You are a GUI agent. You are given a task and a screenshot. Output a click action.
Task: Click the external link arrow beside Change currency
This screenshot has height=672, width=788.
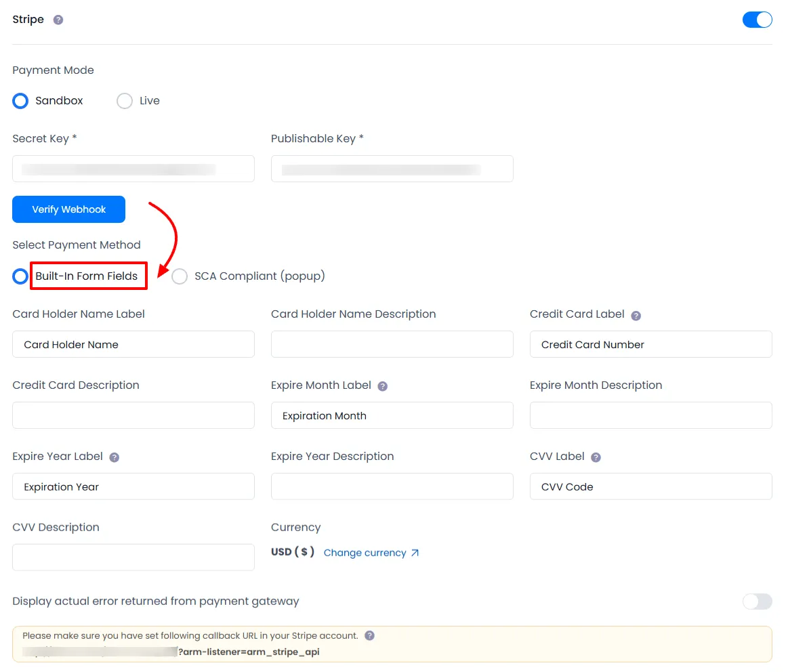415,553
